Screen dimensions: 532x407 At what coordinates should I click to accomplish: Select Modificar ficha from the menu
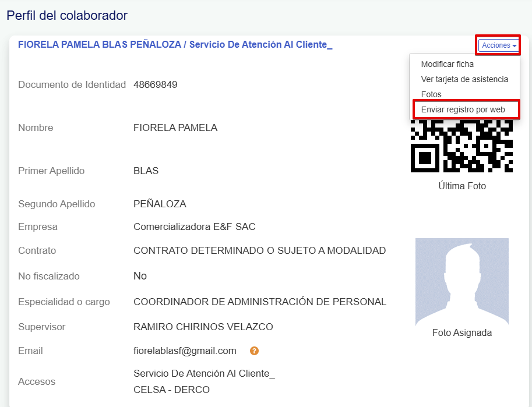point(447,64)
